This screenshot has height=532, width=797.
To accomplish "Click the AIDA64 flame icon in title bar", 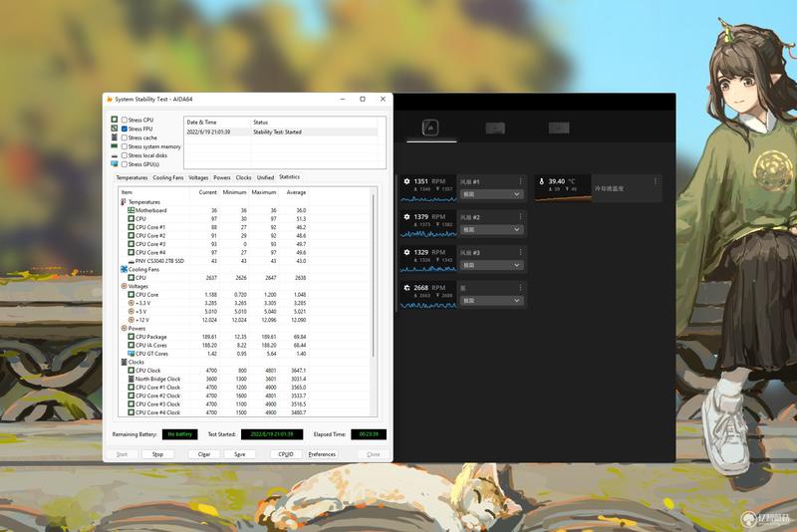I will pos(110,99).
